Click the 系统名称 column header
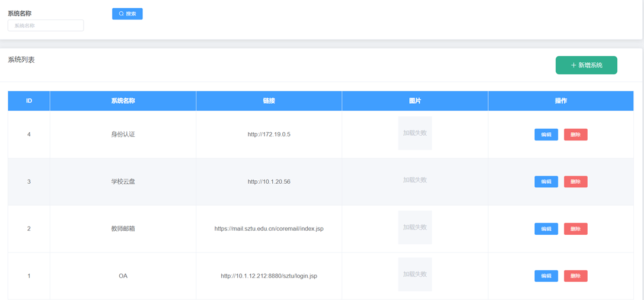Viewport: 644px width, 300px height. click(x=123, y=101)
